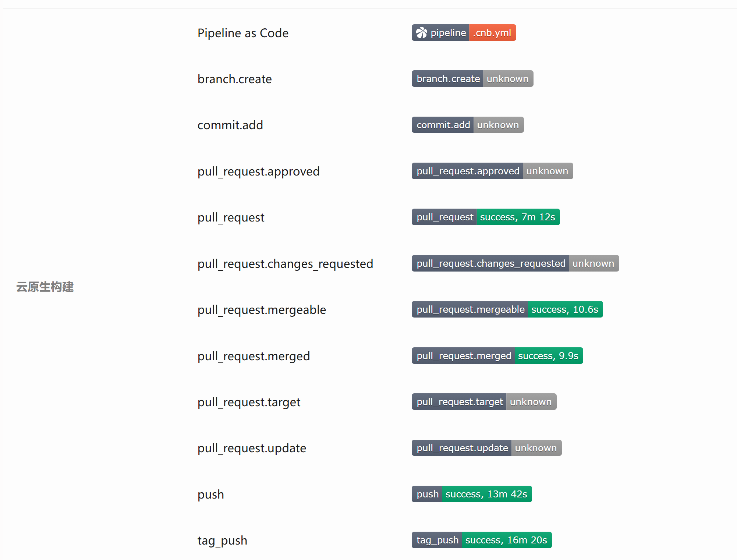Click the 云原生构建 row header text
The height and width of the screenshot is (560, 737).
click(x=45, y=287)
